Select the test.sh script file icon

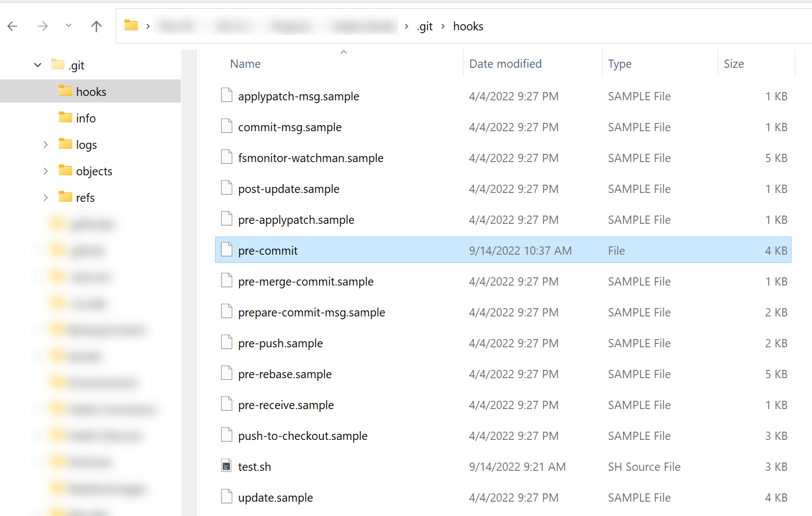[227, 466]
